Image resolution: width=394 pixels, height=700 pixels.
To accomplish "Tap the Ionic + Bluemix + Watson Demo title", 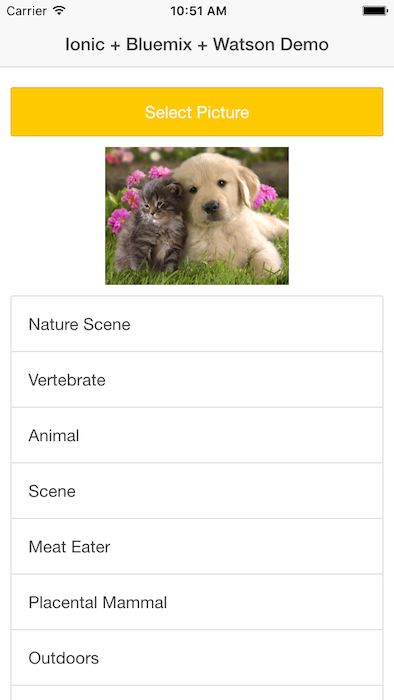I will point(197,44).
